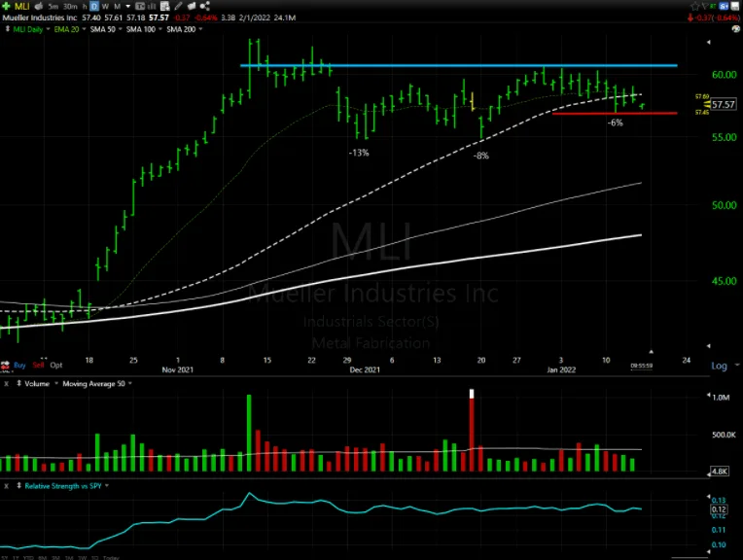Viewport: 743px width, 560px height.
Task: Open the dropdown arrow next to Log
Action: pyautogui.click(x=737, y=365)
